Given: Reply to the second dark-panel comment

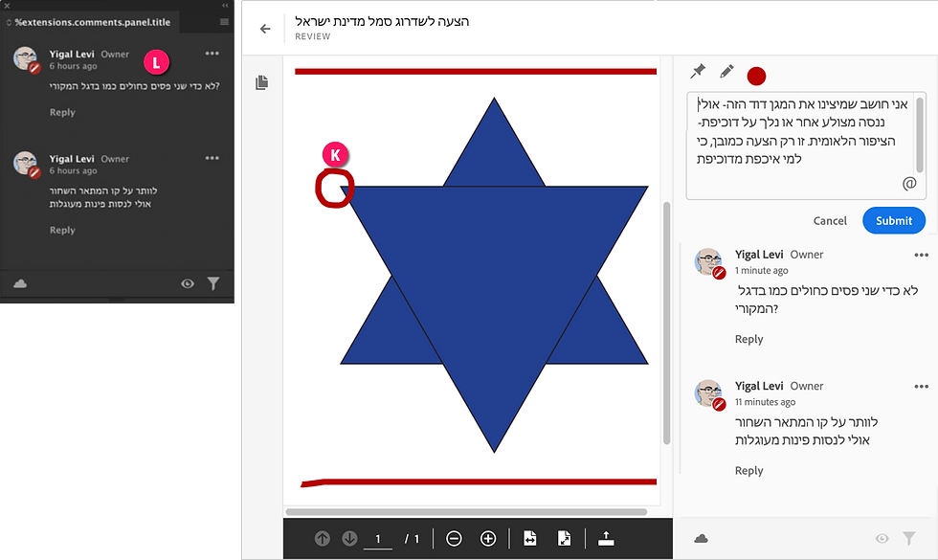Looking at the screenshot, I should [62, 231].
